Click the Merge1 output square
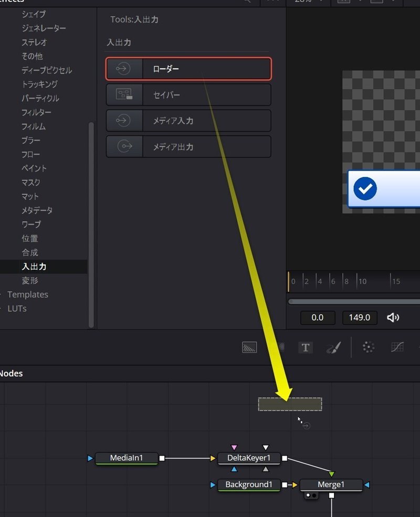Image resolution: width=420 pixels, height=517 pixels. 332,495
